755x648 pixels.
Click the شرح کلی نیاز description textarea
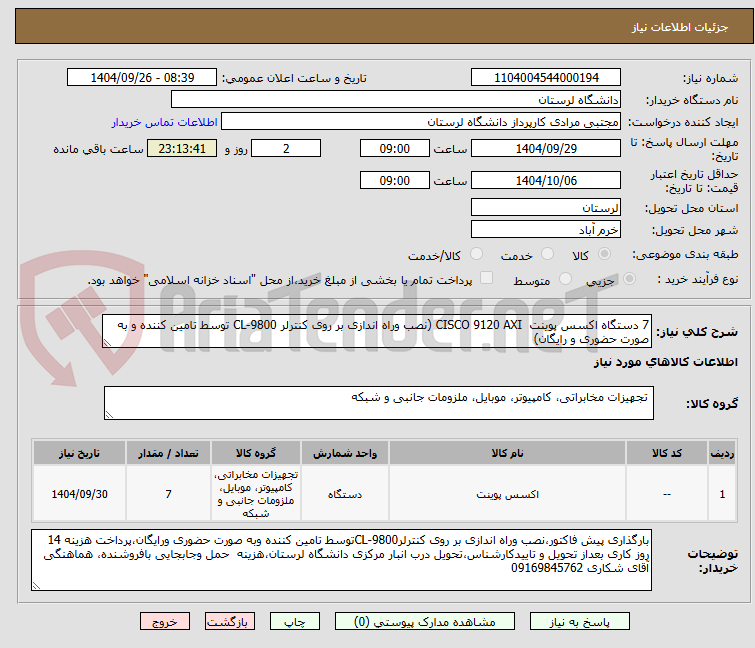click(x=377, y=332)
